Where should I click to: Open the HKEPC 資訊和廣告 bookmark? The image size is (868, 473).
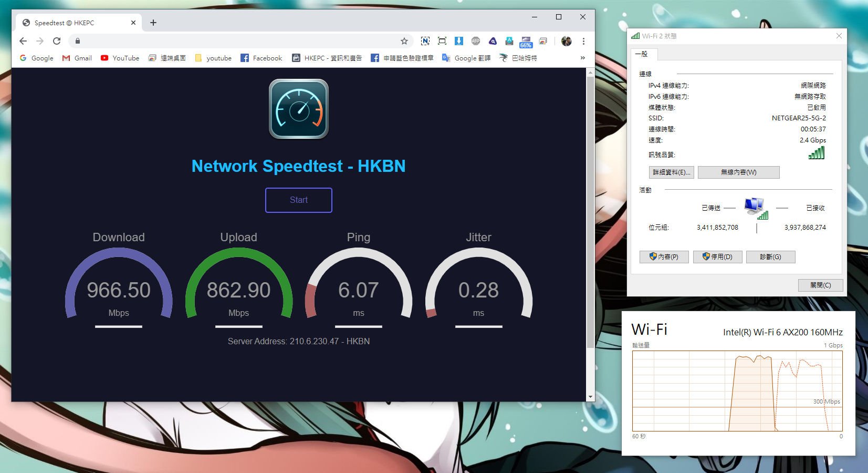[x=327, y=58]
